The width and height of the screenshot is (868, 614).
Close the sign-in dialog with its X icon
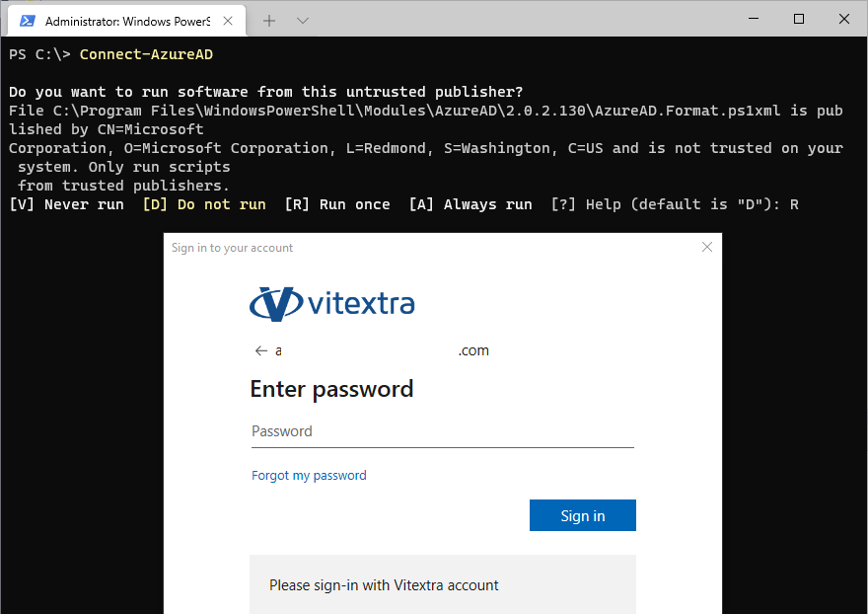[x=706, y=247]
